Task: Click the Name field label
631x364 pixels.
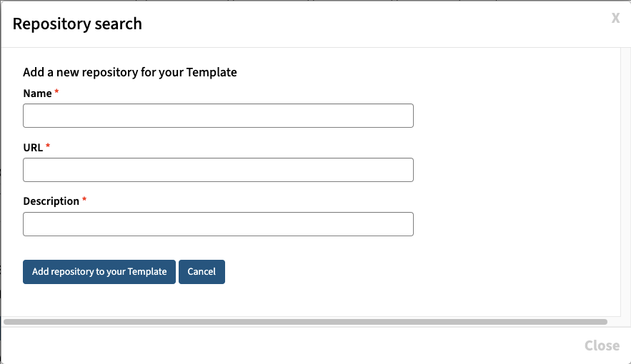Action: (37, 93)
